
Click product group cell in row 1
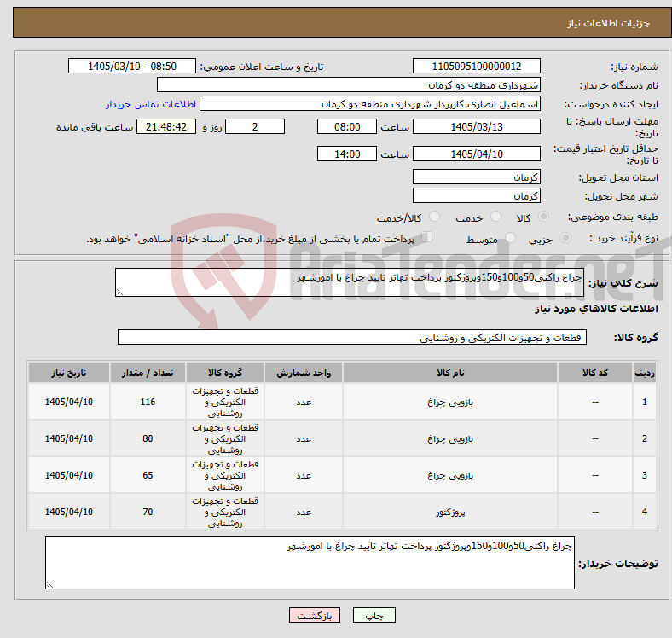225,402
